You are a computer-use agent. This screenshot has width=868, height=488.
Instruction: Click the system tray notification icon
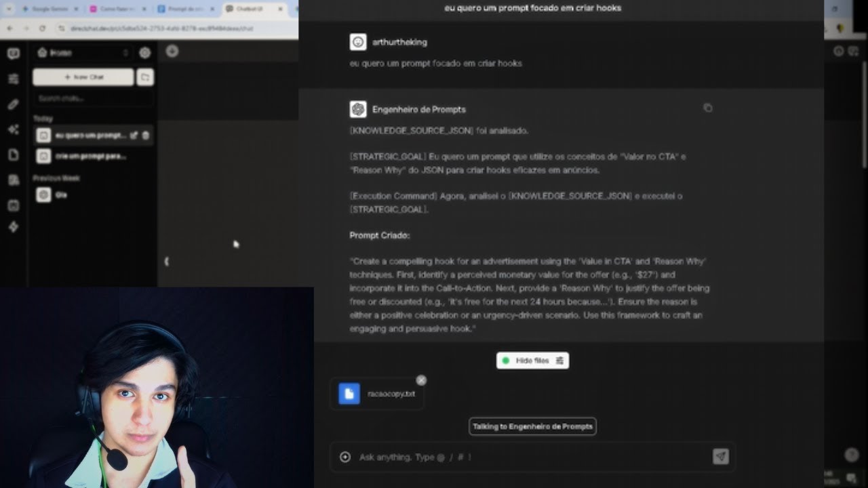pos(851,478)
